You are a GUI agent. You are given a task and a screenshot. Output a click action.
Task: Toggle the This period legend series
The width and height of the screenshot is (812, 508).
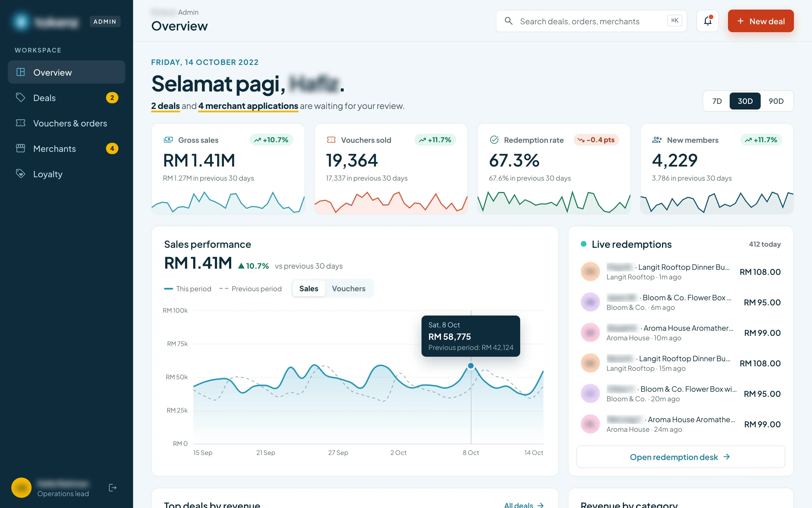click(187, 289)
